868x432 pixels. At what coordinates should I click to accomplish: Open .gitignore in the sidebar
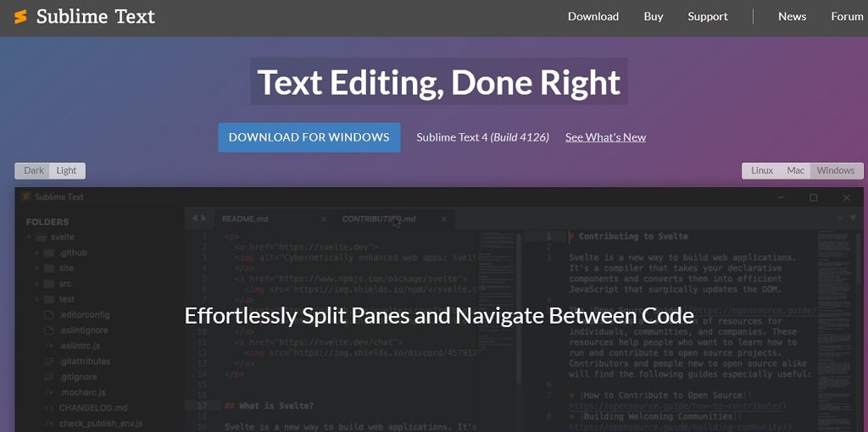click(x=79, y=377)
